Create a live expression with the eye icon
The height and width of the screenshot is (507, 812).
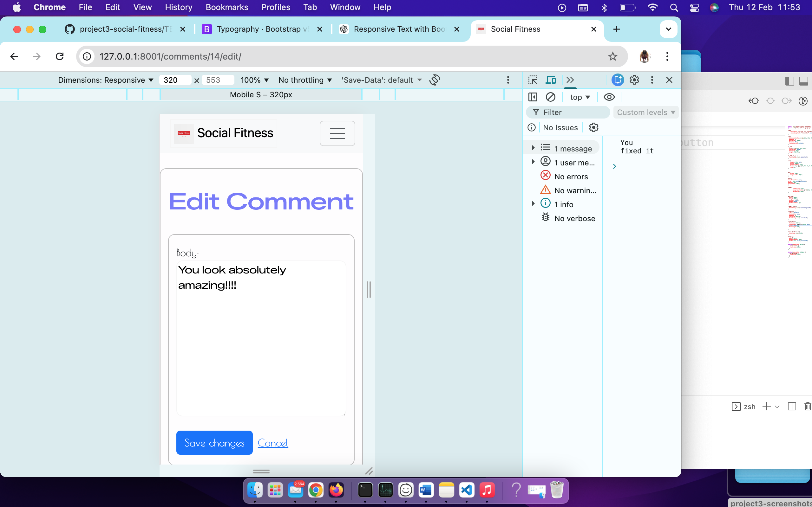pos(609,97)
